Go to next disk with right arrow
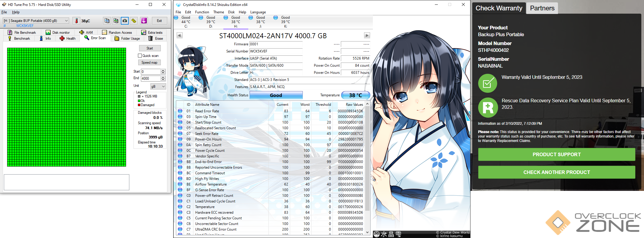Screen dimensions: 644x238 pos(367,36)
